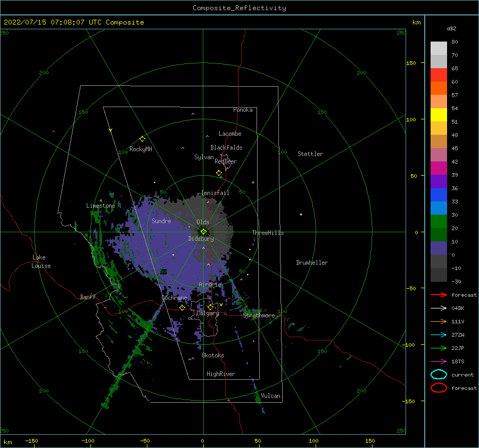Click the Stettler label
The image size is (479, 448).
(x=310, y=154)
